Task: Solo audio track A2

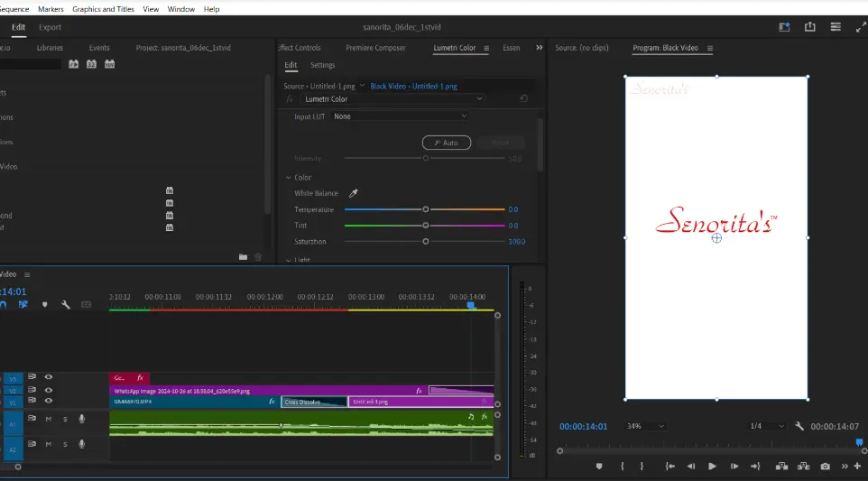Action: tap(65, 444)
